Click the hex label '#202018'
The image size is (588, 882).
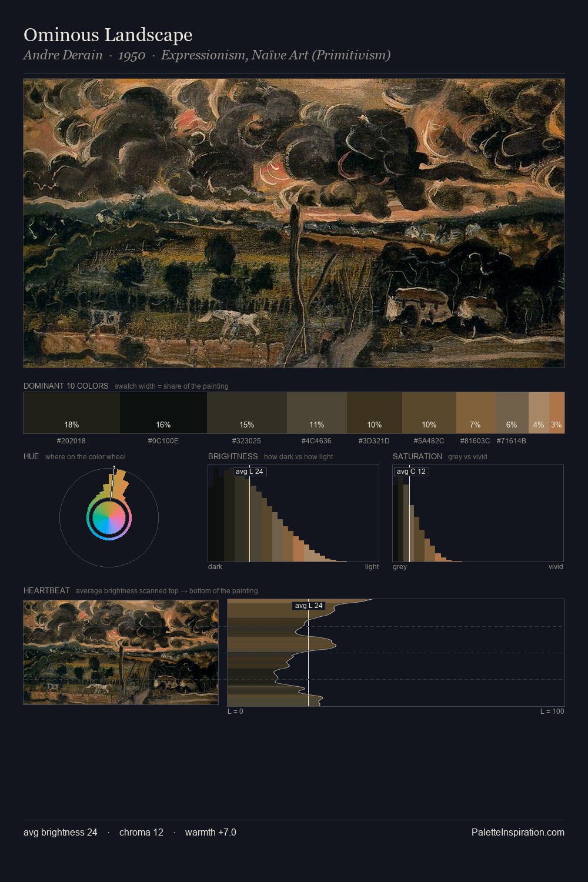pyautogui.click(x=71, y=440)
